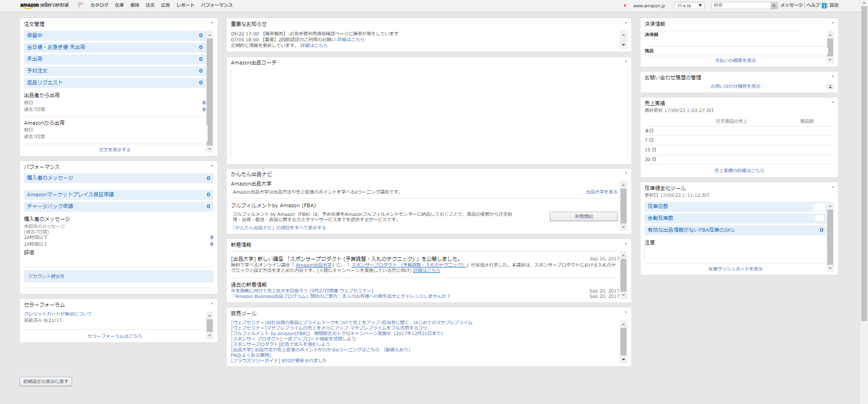Open the 予約注文 row

(x=115, y=71)
